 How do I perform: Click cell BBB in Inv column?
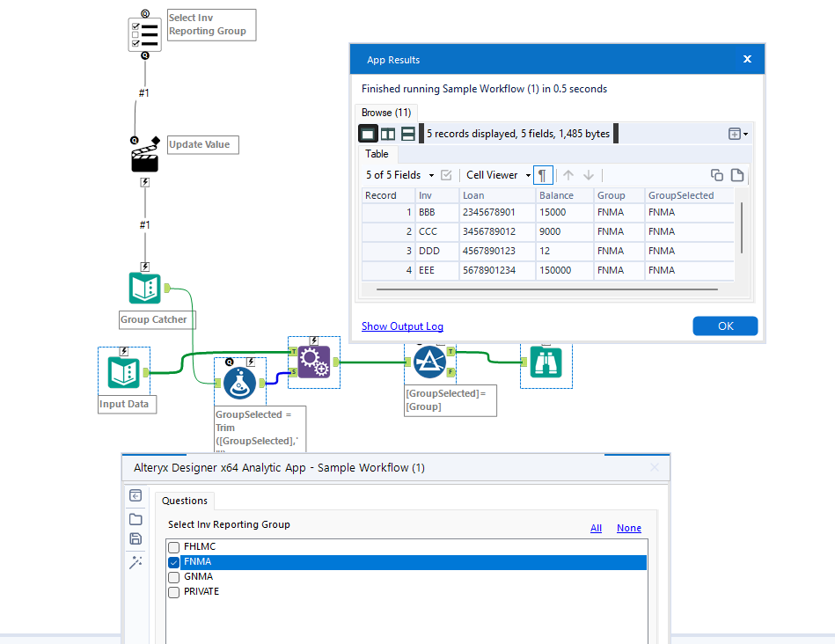[x=437, y=212]
